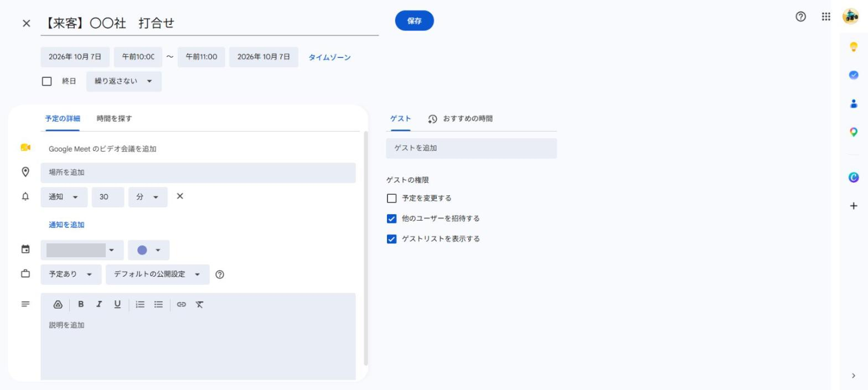Open the visibility help question mark icon
This screenshot has height=390, width=868.
(220, 274)
